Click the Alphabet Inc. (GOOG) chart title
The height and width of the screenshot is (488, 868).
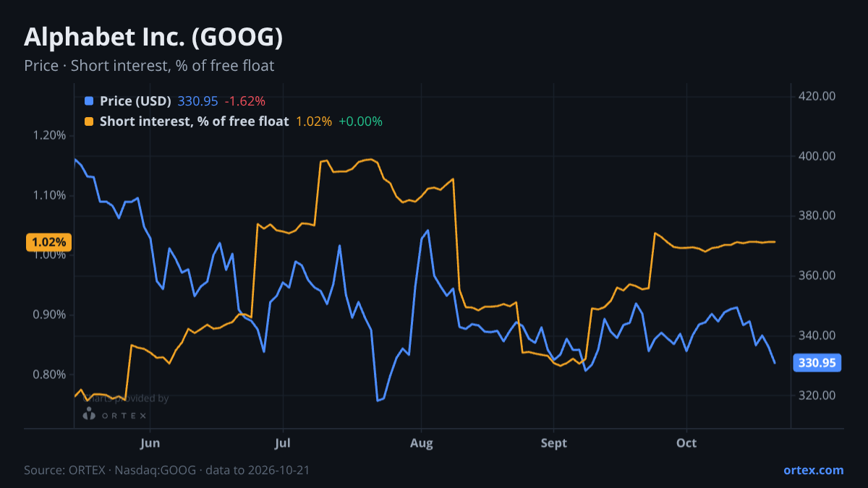pyautogui.click(x=153, y=38)
